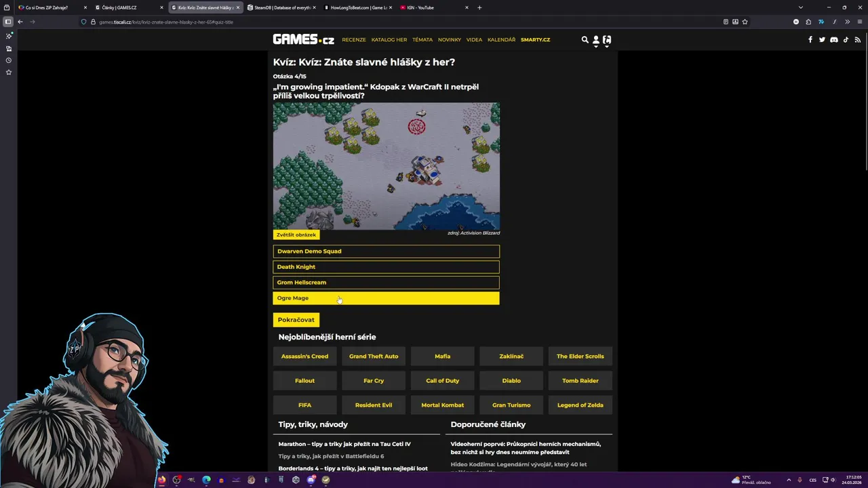Image resolution: width=868 pixels, height=488 pixels.
Task: Show more toolbar tools via double chevron
Action: [847, 22]
